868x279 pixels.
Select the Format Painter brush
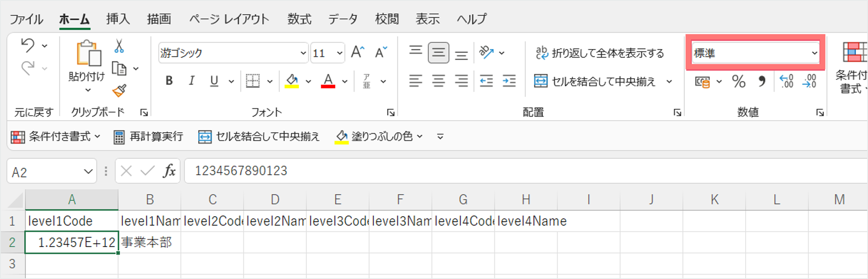click(x=119, y=90)
